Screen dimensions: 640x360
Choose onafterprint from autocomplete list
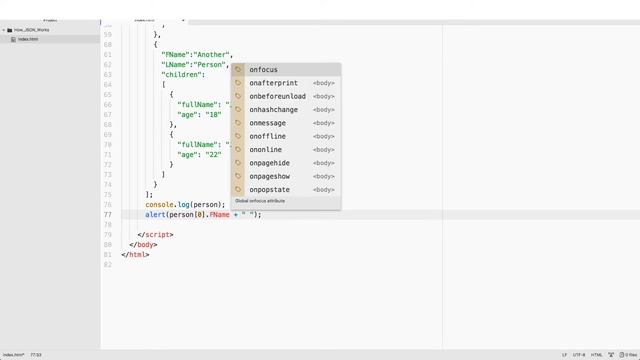tap(286, 83)
